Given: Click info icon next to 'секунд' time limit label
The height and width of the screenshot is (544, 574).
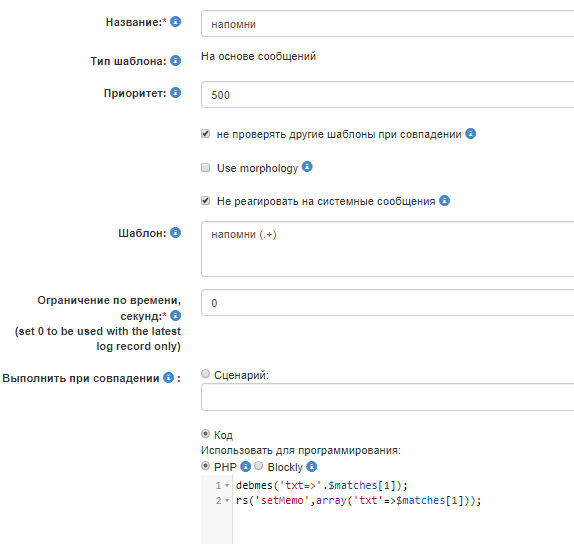Looking at the screenshot, I should tap(175, 316).
